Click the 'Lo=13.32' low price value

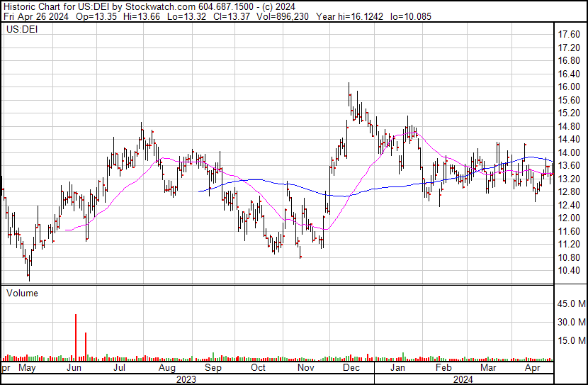186,16
